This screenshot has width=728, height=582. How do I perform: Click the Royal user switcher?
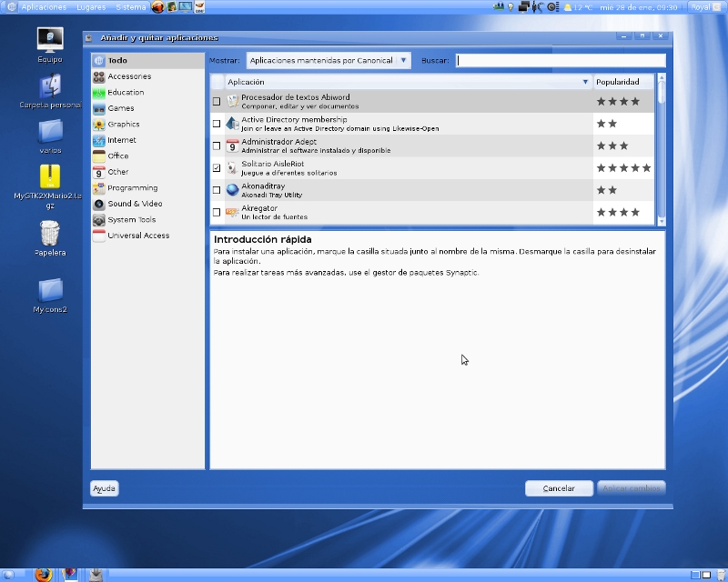(x=705, y=7)
